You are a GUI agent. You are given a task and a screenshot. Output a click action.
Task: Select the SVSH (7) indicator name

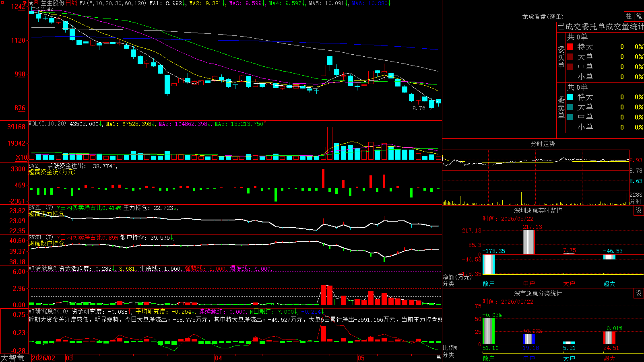tap(41, 237)
